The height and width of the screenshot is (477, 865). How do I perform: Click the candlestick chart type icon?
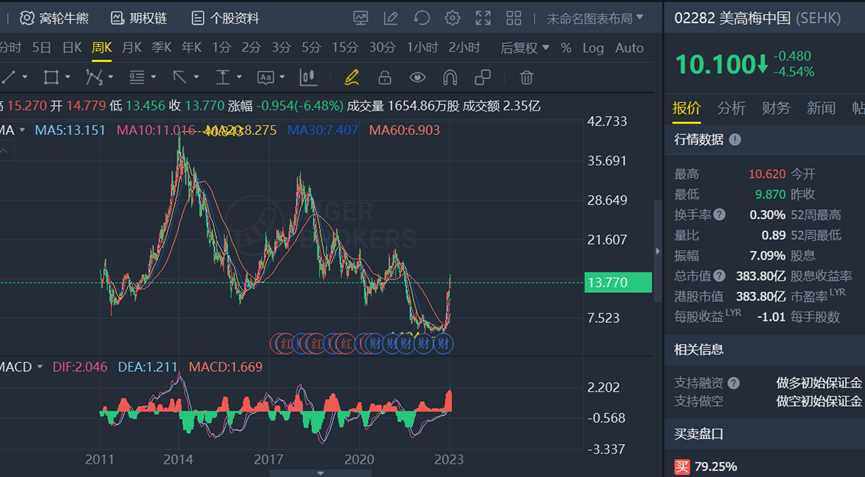pos(308,77)
